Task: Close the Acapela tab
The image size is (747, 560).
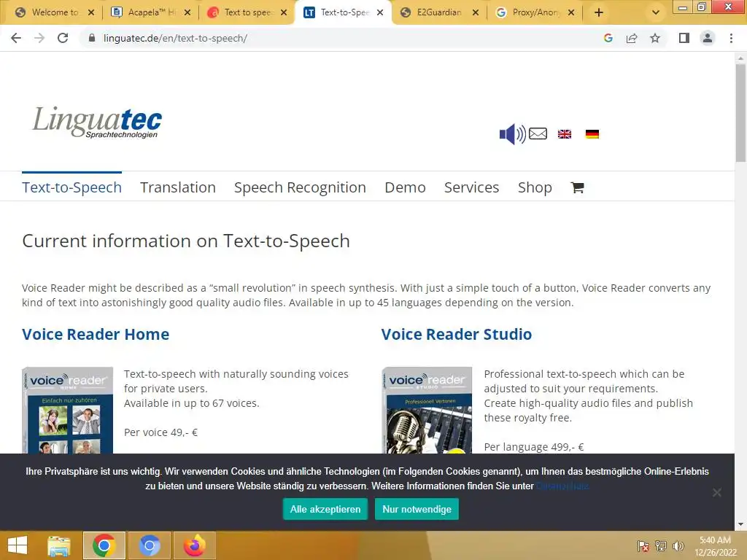Action: (x=187, y=12)
